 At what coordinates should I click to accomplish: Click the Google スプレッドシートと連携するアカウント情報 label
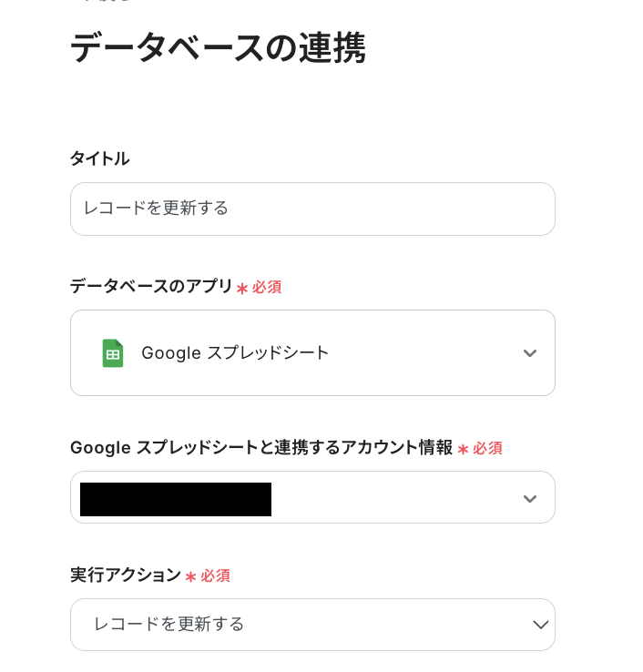click(x=260, y=448)
